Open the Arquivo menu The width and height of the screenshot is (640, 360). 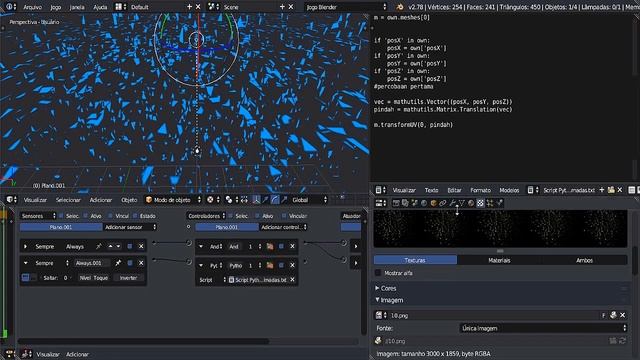pos(33,7)
